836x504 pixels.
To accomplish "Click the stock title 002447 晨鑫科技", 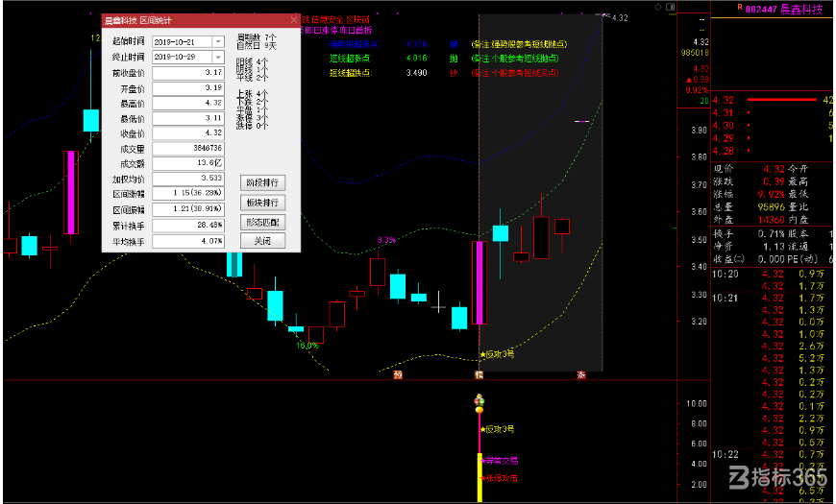I will (x=784, y=9).
